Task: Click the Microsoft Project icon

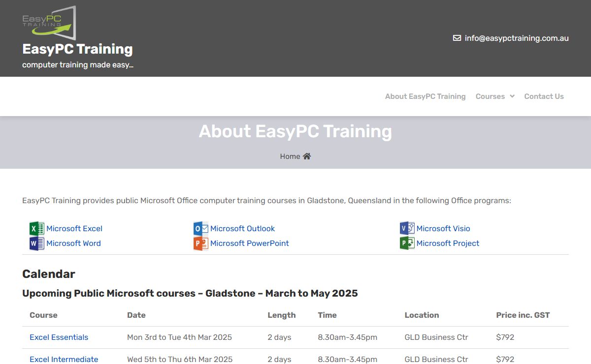Action: pos(407,243)
